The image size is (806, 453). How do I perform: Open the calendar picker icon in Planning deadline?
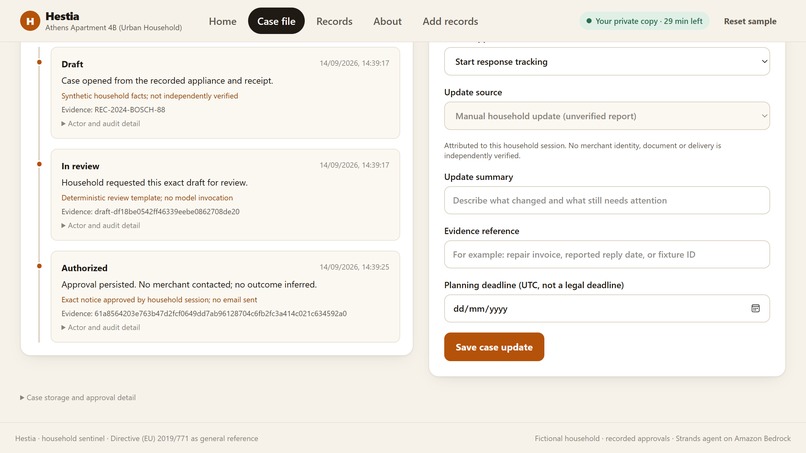point(755,309)
